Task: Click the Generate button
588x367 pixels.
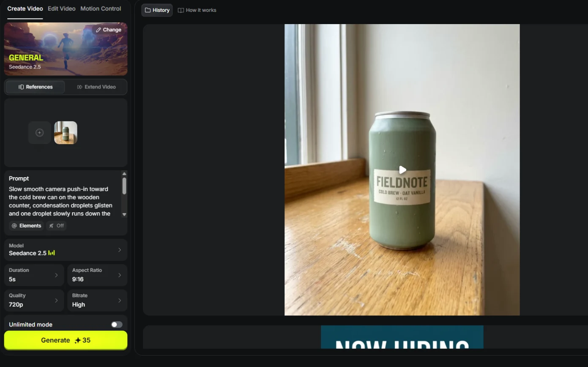Action: (66, 340)
